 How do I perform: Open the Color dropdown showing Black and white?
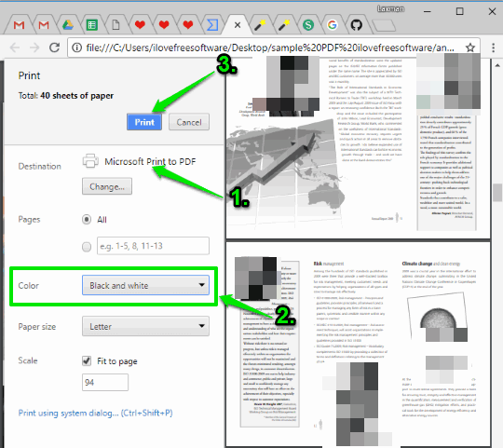coord(145,285)
